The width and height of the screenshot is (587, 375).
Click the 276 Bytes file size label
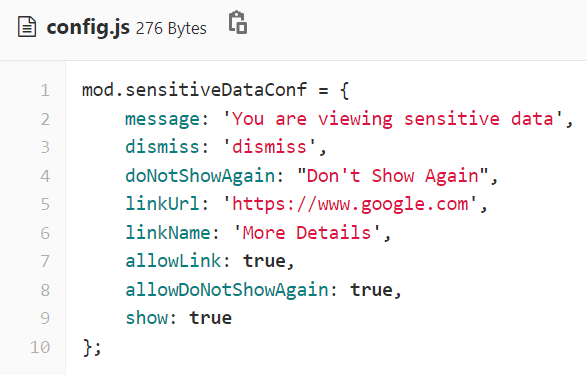point(171,28)
